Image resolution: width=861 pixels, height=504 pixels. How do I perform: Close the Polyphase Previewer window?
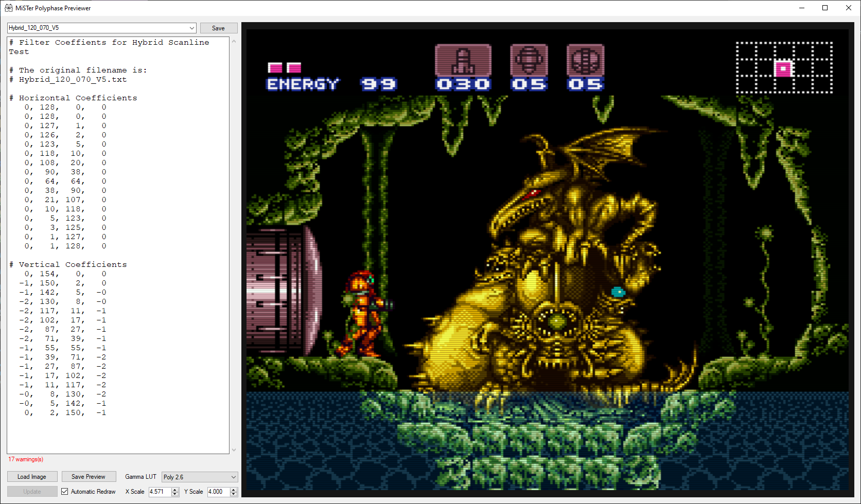pos(849,8)
